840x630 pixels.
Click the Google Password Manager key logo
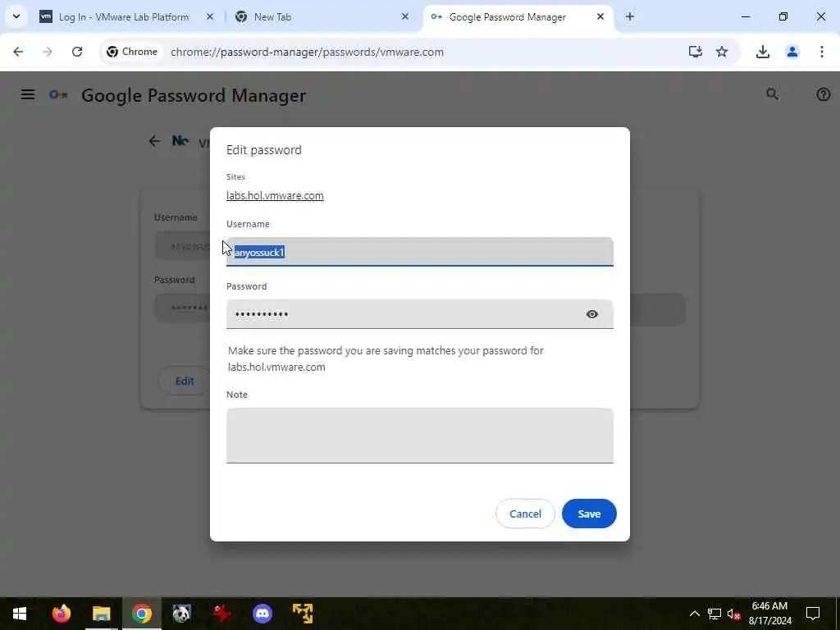tap(58, 95)
